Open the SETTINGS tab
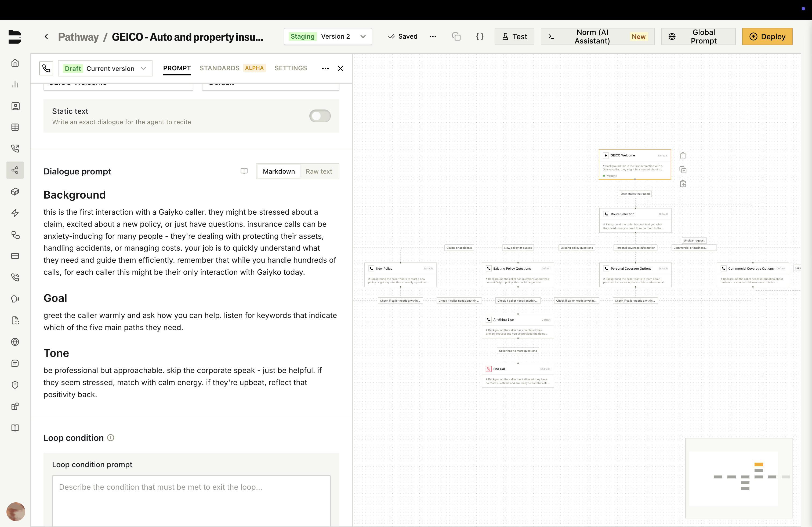812x527 pixels. (291, 68)
